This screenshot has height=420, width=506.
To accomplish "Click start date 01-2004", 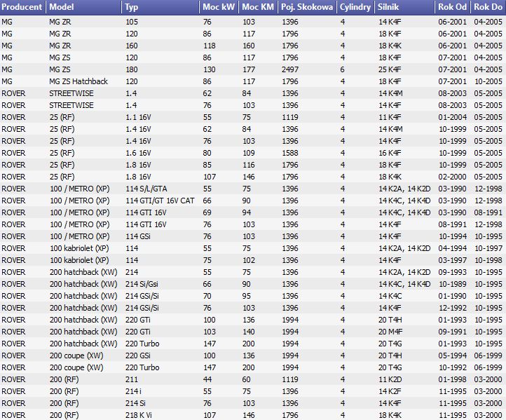I will [453, 117].
